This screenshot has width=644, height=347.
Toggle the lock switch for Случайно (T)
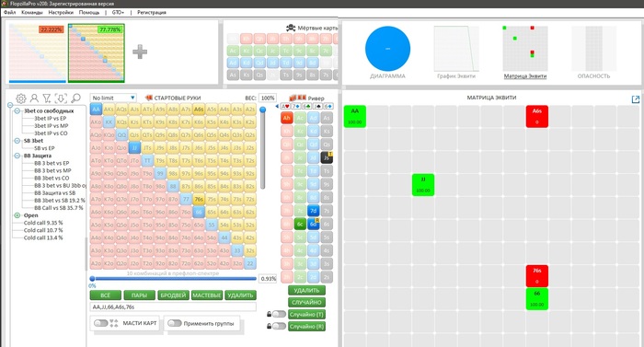279,315
